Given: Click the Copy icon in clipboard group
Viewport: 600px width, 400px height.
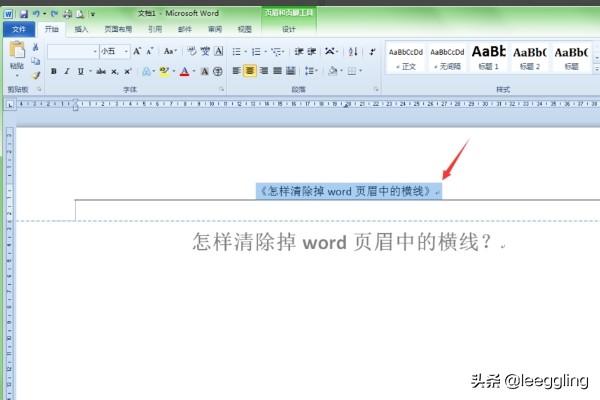Looking at the screenshot, I should (x=36, y=61).
